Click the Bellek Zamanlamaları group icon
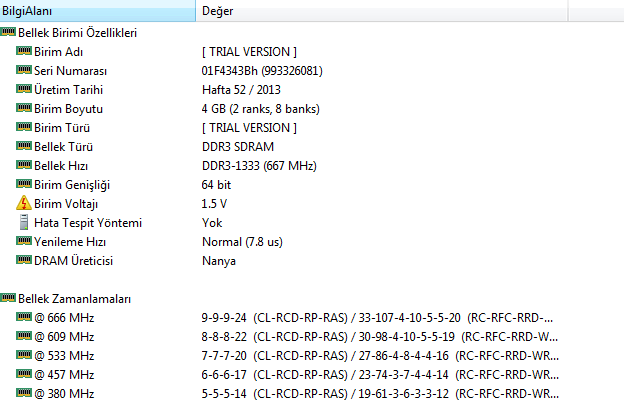 (8, 298)
